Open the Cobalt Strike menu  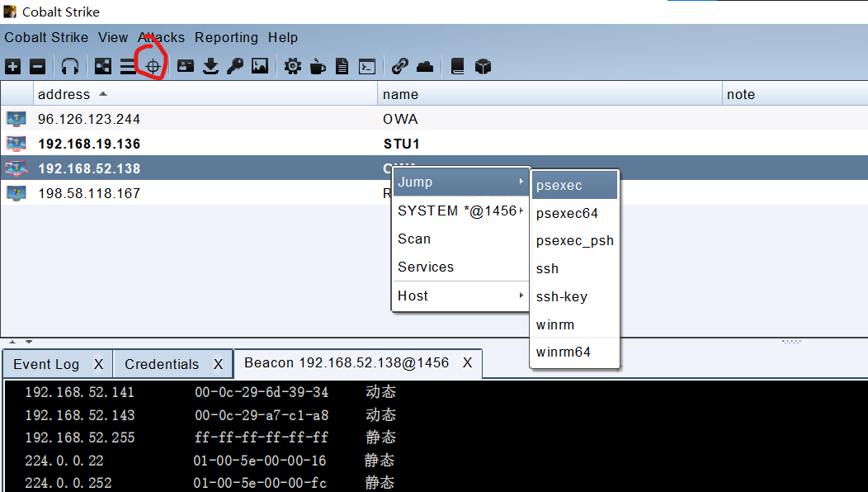pyautogui.click(x=46, y=37)
